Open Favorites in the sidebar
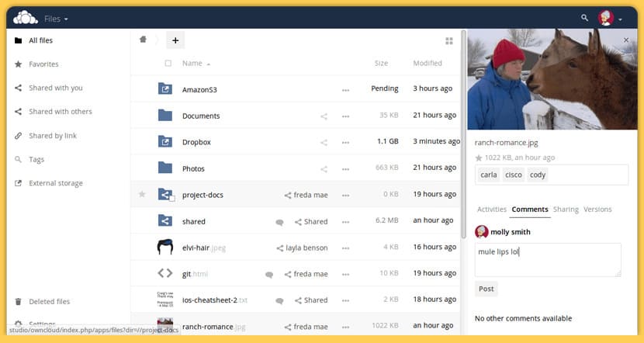This screenshot has width=644, height=343. point(43,64)
